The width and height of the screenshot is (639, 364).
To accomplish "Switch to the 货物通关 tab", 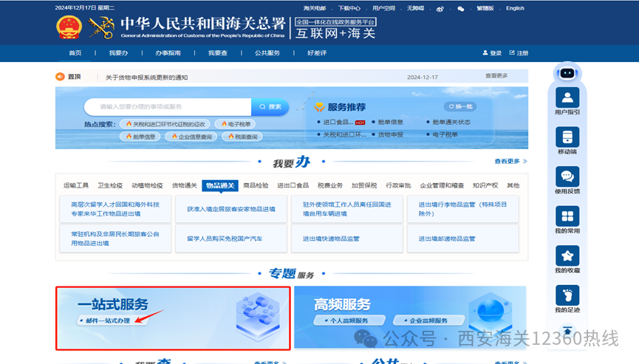I will (184, 185).
